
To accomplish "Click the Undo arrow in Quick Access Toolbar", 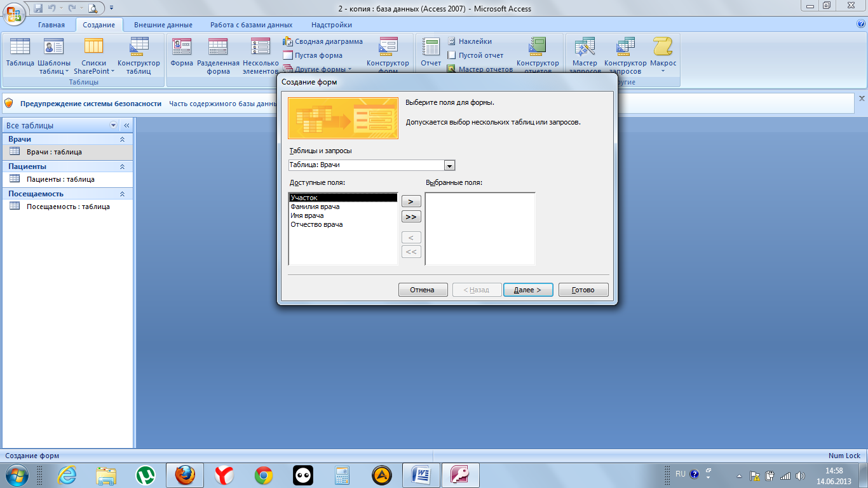I will tap(53, 8).
